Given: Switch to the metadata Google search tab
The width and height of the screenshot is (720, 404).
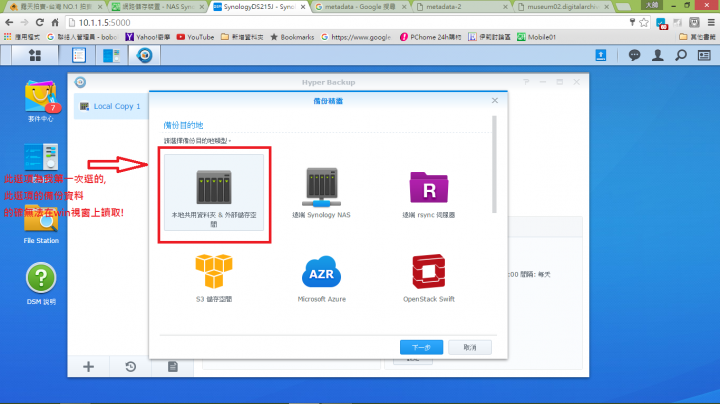Looking at the screenshot, I should click(361, 7).
